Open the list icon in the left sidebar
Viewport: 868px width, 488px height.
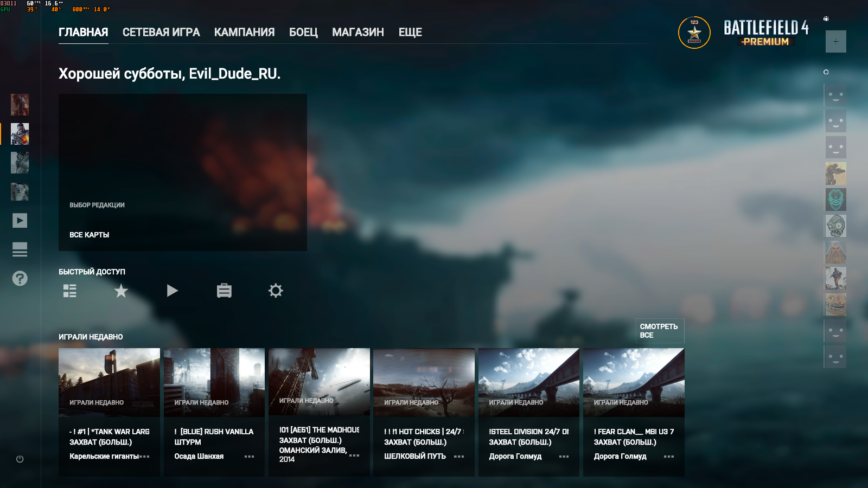tap(20, 249)
